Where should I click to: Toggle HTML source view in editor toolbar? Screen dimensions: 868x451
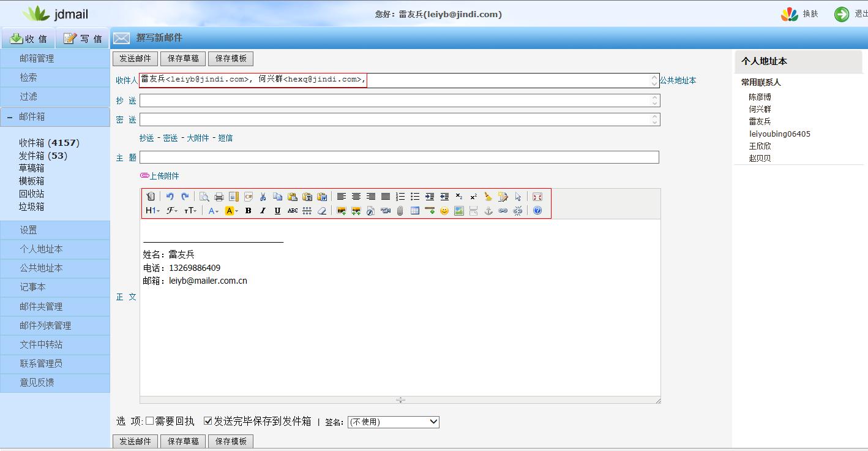pos(151,197)
